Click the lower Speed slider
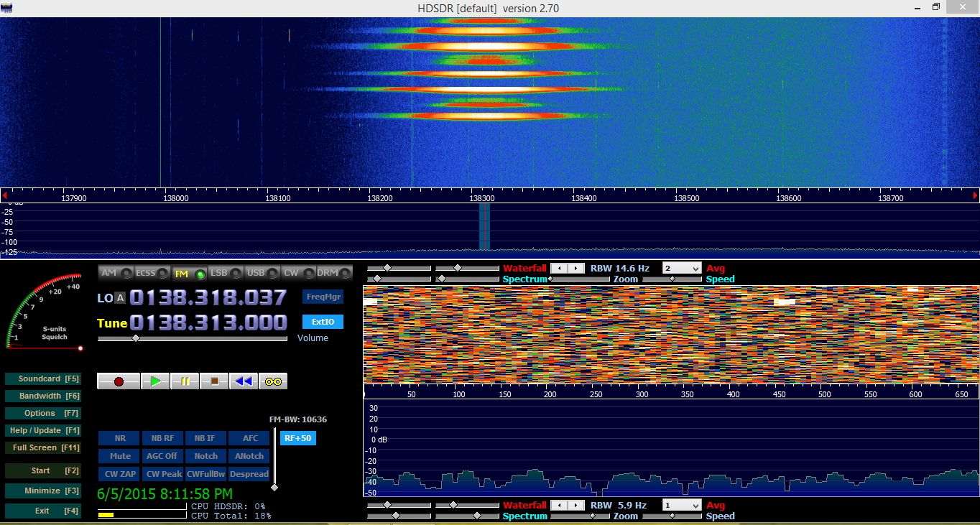This screenshot has height=525, width=980. tap(672, 516)
